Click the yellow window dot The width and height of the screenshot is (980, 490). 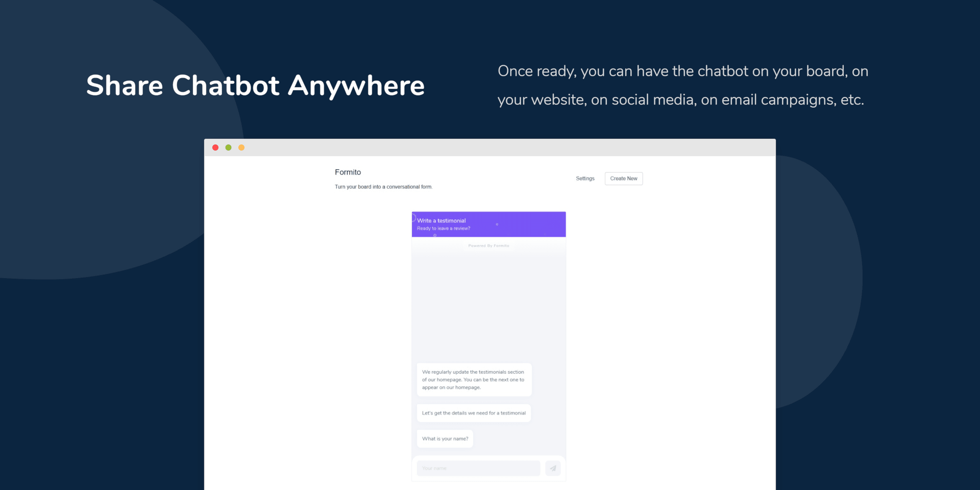point(241,148)
